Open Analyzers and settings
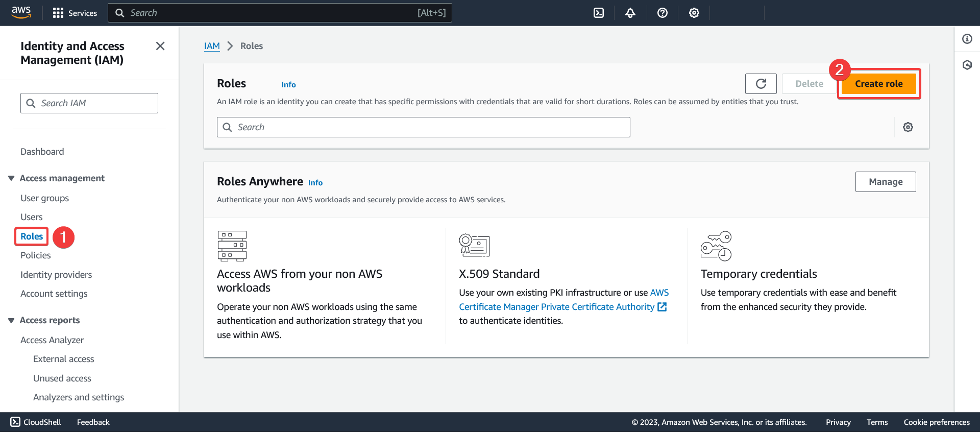This screenshot has height=432, width=980. [79, 397]
